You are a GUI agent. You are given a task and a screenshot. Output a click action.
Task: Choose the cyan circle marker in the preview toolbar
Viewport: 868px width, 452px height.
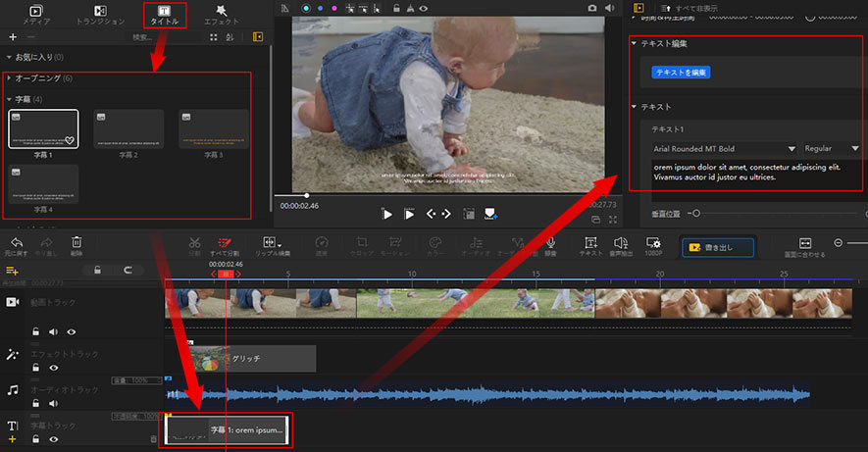pos(306,8)
